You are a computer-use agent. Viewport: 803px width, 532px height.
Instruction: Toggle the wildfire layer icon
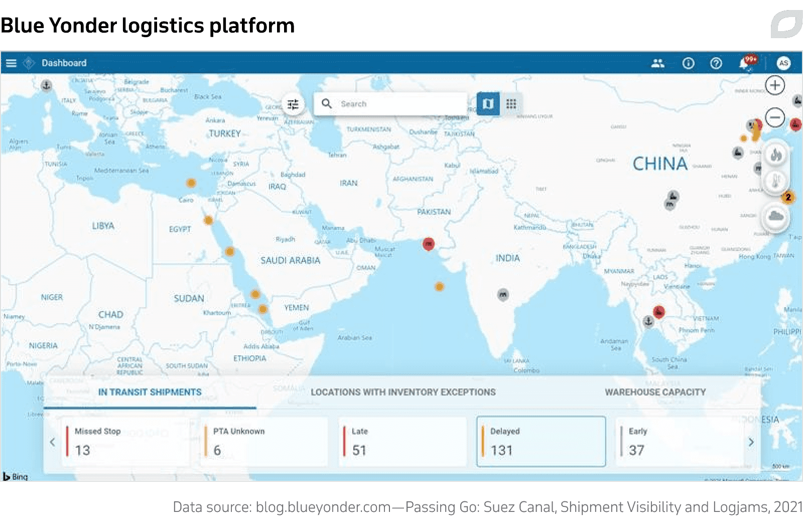[776, 155]
